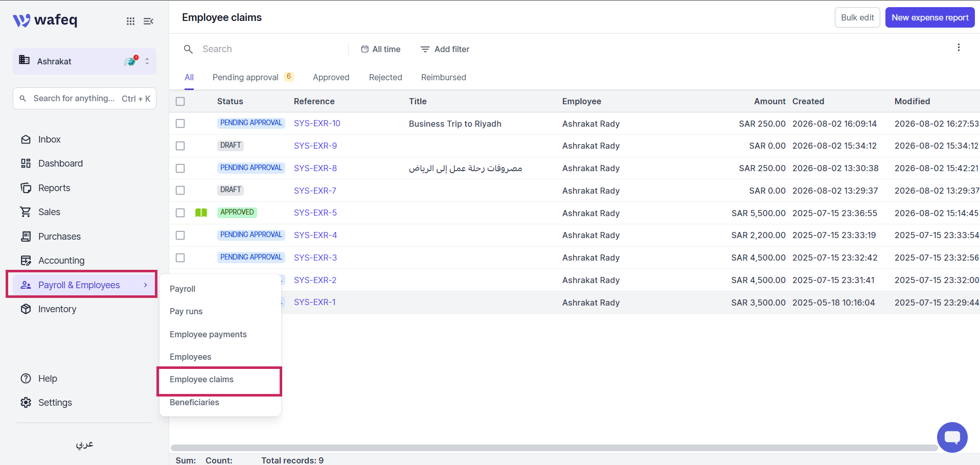Open the chat support bubble
Viewport: 980px width, 465px height.
[952, 437]
